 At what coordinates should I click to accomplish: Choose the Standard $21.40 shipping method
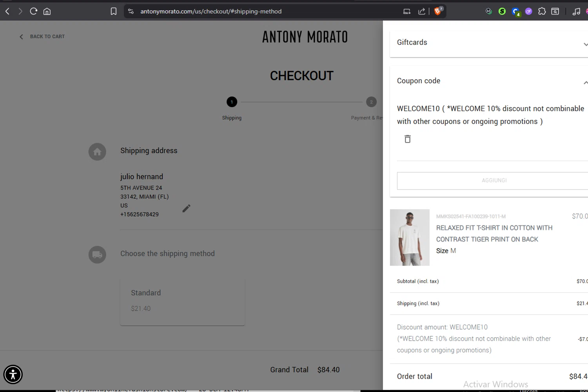click(182, 302)
